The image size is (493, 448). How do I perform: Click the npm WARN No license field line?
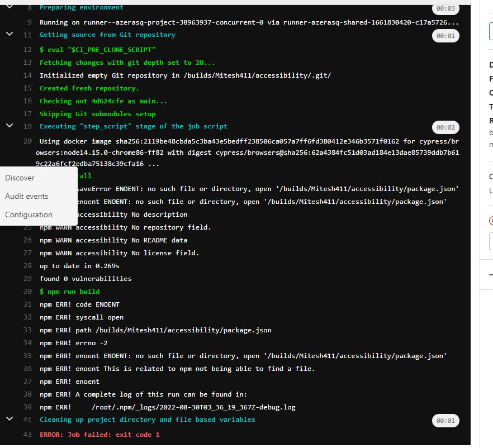coord(119,253)
